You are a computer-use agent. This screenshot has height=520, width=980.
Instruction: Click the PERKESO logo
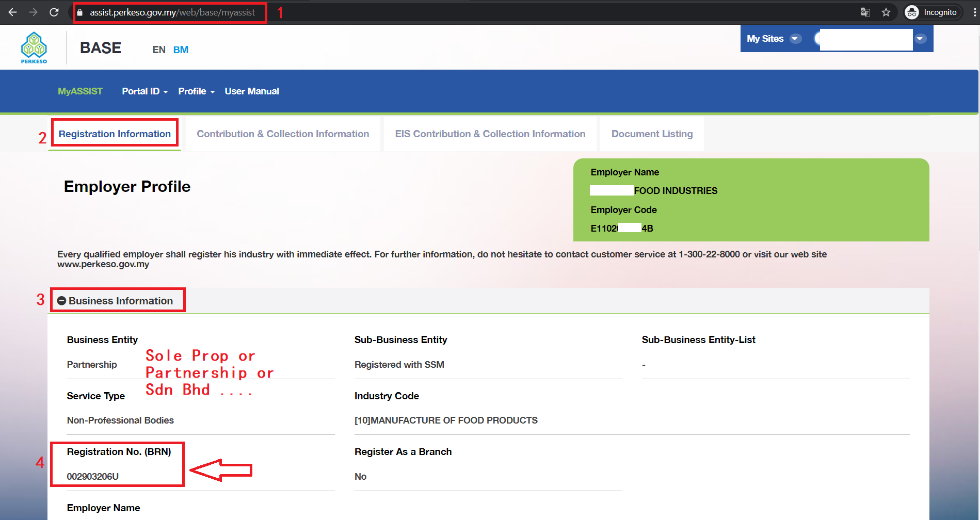click(34, 48)
